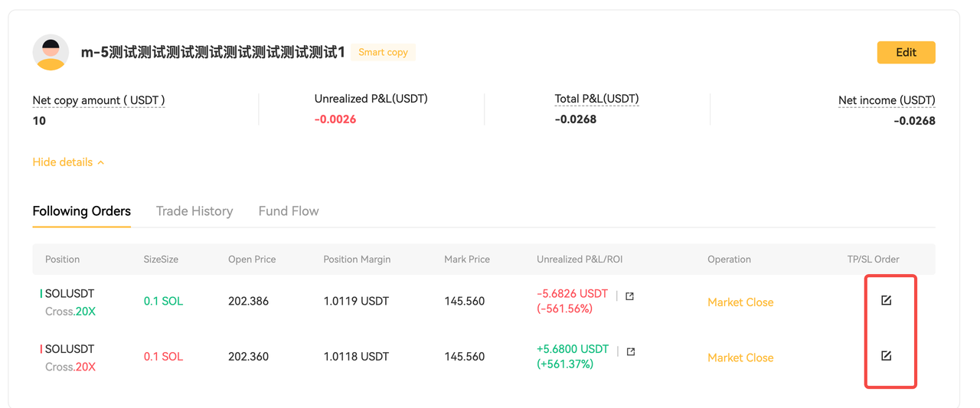The width and height of the screenshot is (980, 408).
Task: Click share icon beside +5.6800 USDT profit
Action: [630, 351]
